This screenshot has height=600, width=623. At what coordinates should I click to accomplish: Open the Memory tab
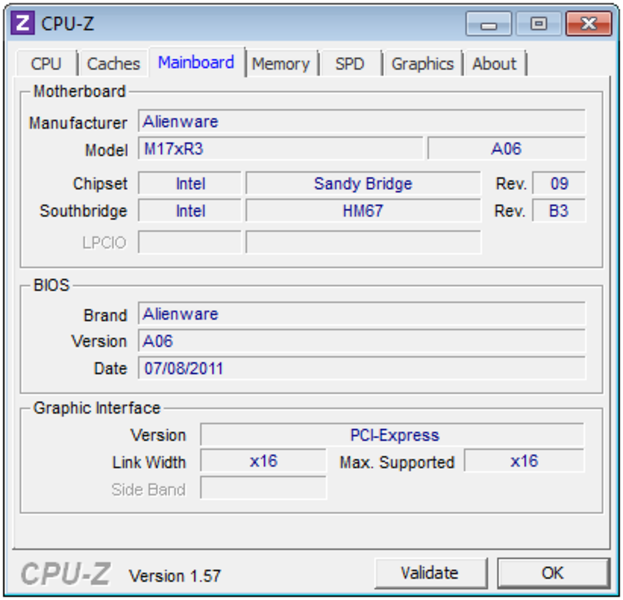(x=281, y=64)
